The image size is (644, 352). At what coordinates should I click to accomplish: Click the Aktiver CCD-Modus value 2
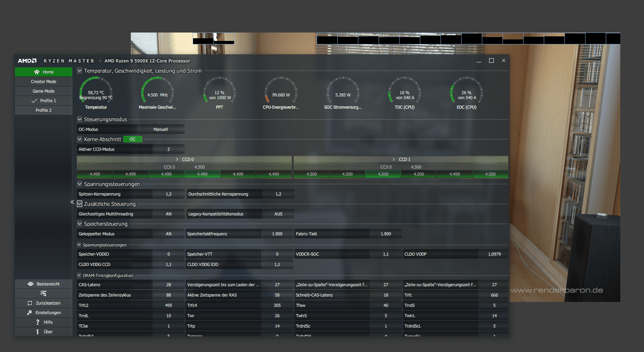tap(169, 149)
